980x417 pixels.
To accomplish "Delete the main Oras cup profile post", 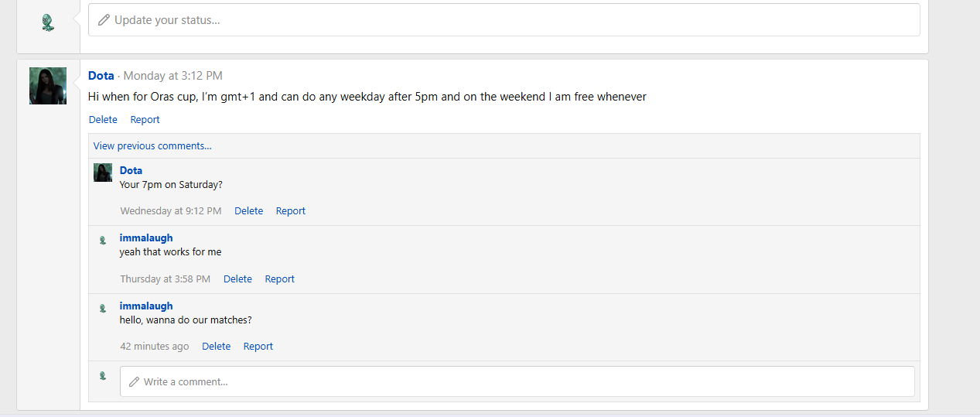I will point(103,119).
